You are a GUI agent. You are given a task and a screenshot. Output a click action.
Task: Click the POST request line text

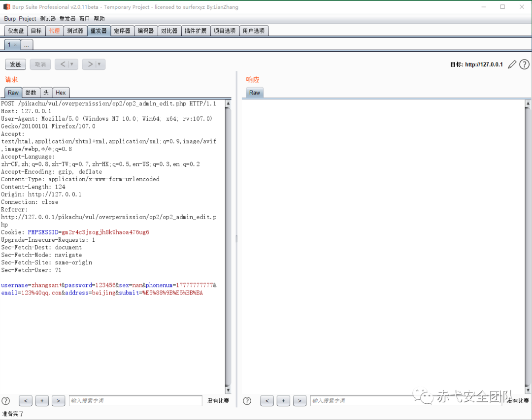pos(108,103)
